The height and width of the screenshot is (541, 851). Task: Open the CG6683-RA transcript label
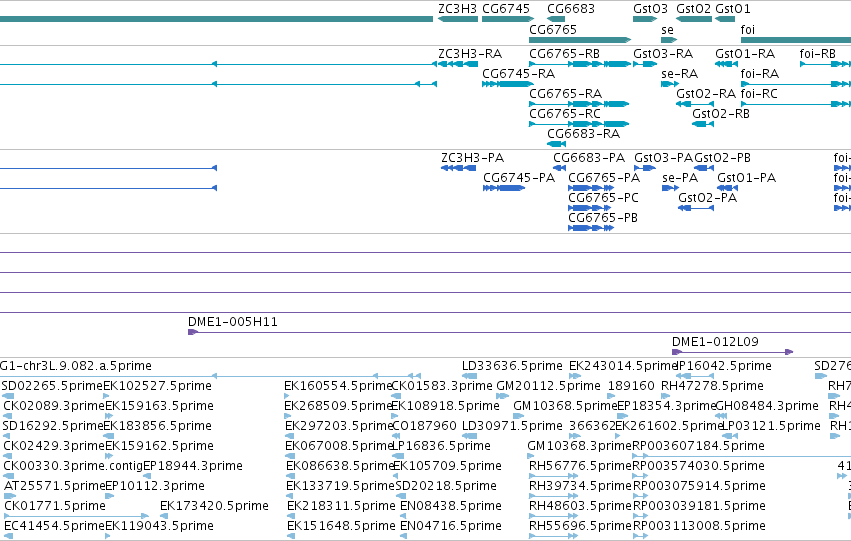[x=583, y=134]
